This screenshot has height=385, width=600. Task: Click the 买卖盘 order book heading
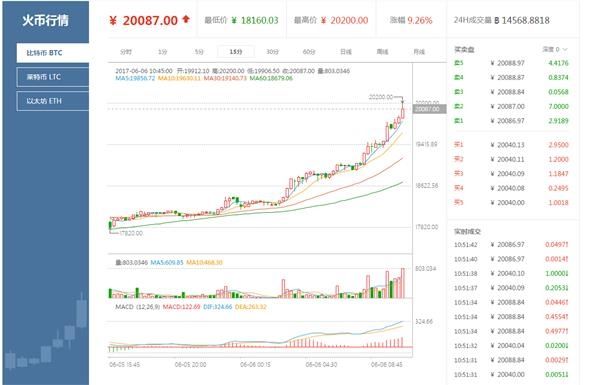[464, 49]
